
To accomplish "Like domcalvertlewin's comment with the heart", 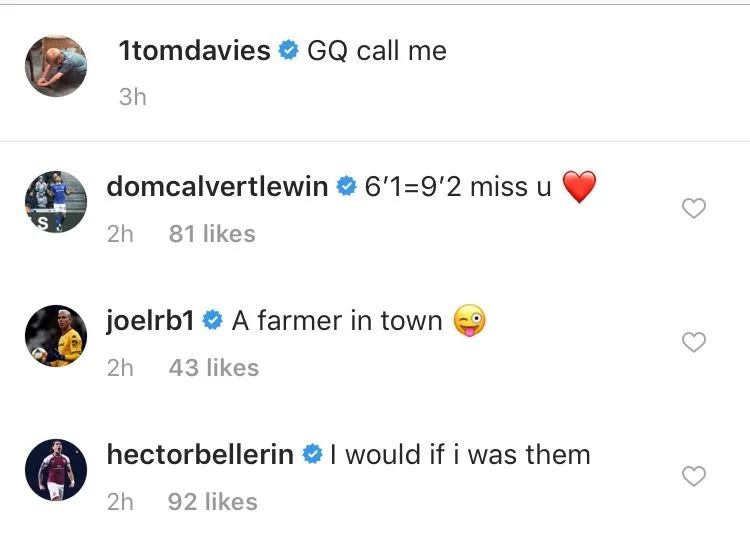I will tap(693, 208).
